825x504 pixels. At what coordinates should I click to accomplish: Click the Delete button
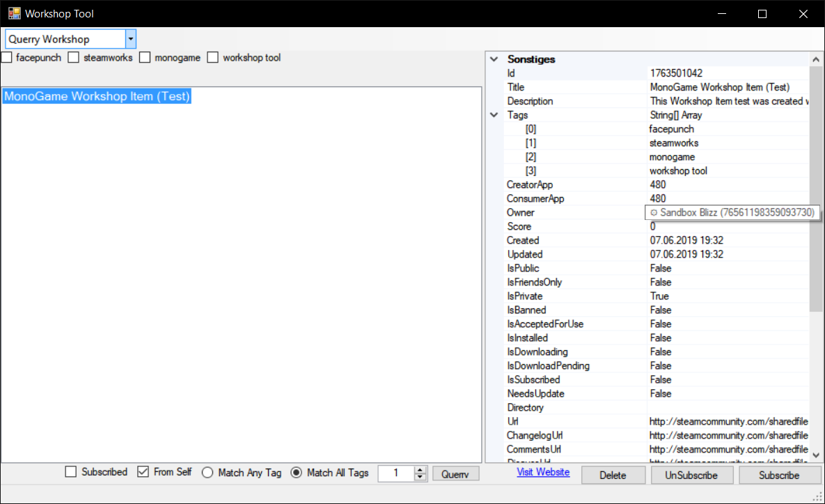click(613, 475)
